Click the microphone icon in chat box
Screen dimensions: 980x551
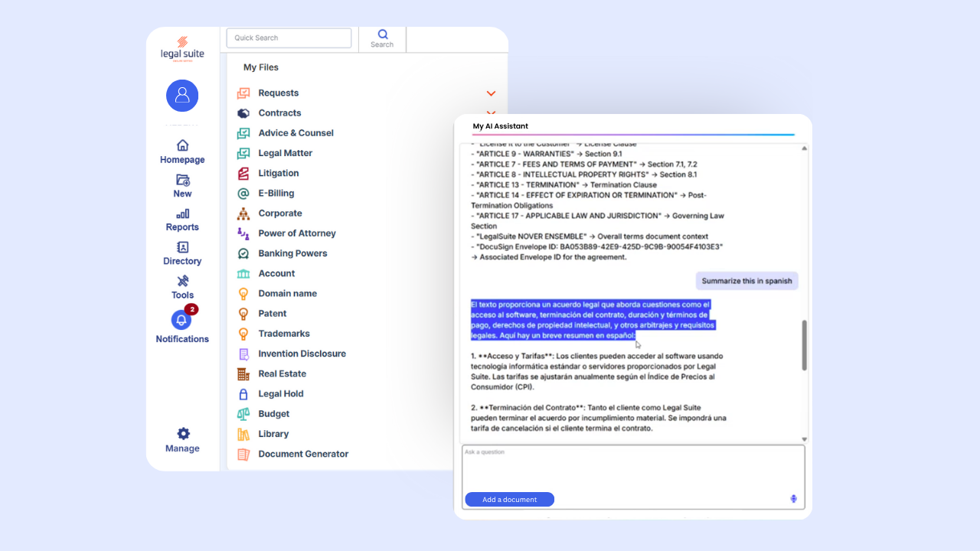click(x=794, y=499)
